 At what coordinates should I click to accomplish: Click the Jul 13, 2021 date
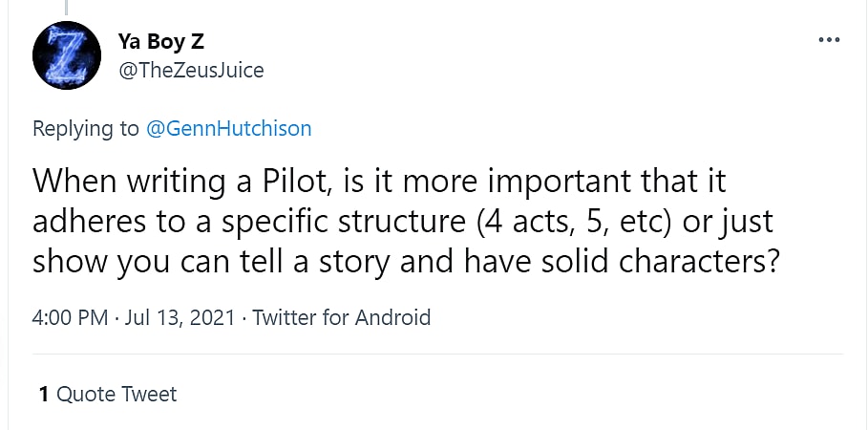point(180,317)
